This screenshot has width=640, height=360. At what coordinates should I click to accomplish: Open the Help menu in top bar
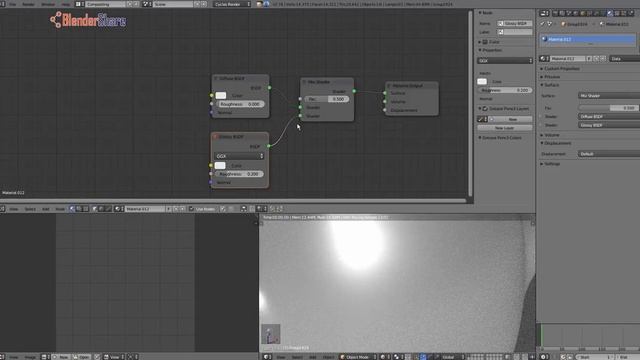(66, 4)
